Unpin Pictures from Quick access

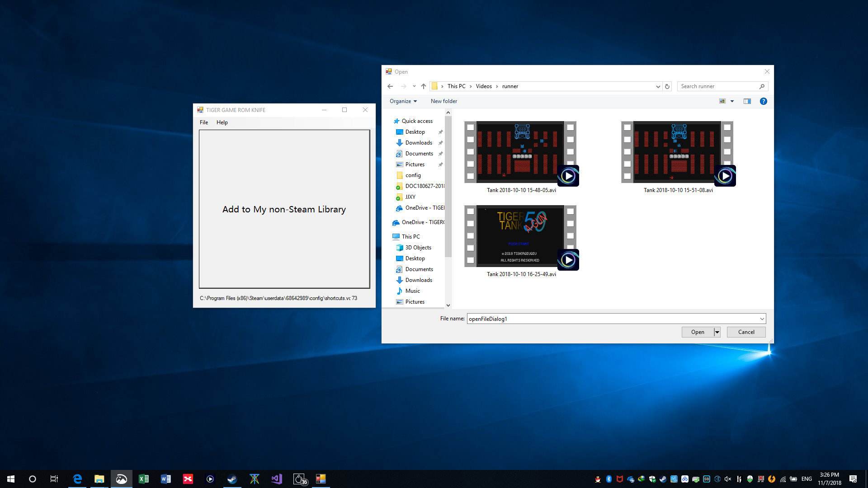pos(441,164)
